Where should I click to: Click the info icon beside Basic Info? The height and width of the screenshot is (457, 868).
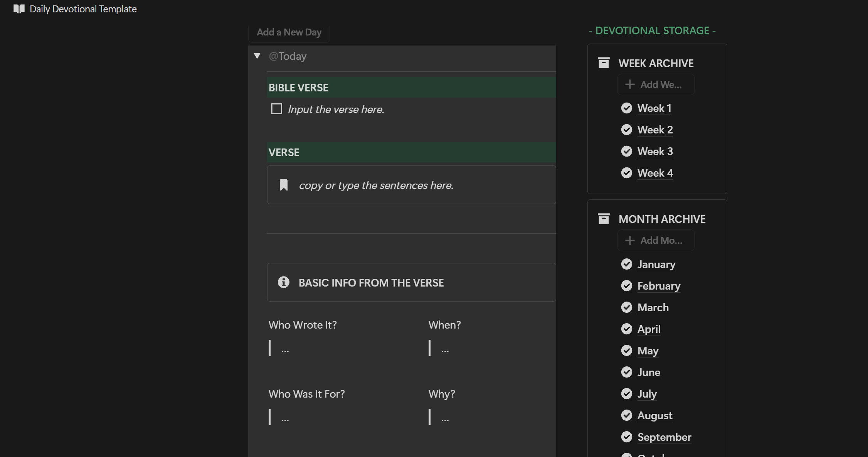point(284,282)
